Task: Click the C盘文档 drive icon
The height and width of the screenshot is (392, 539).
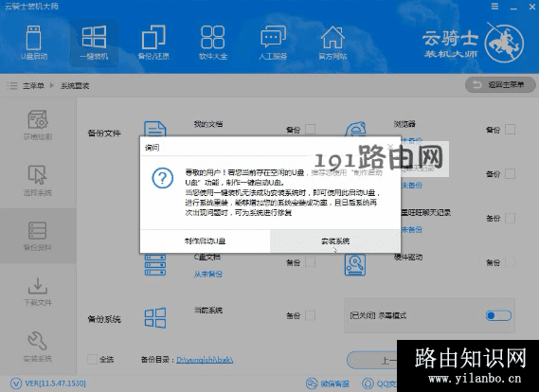Action: pos(155,265)
